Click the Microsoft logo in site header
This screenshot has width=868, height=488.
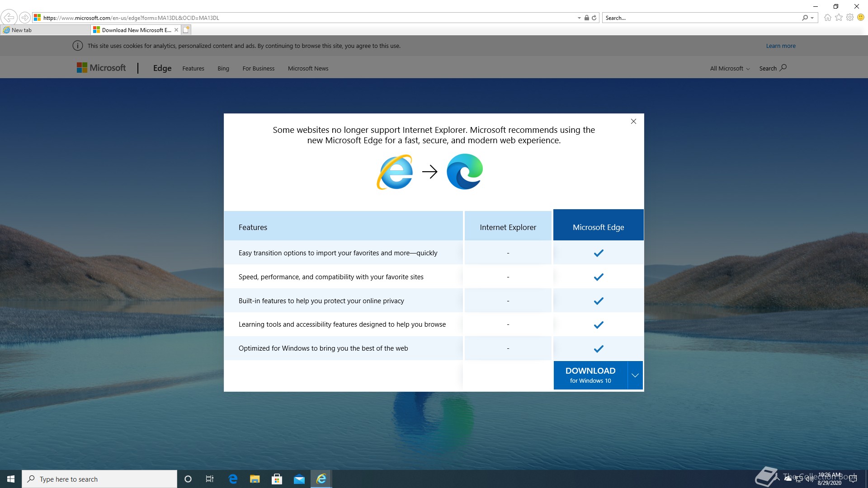(101, 68)
